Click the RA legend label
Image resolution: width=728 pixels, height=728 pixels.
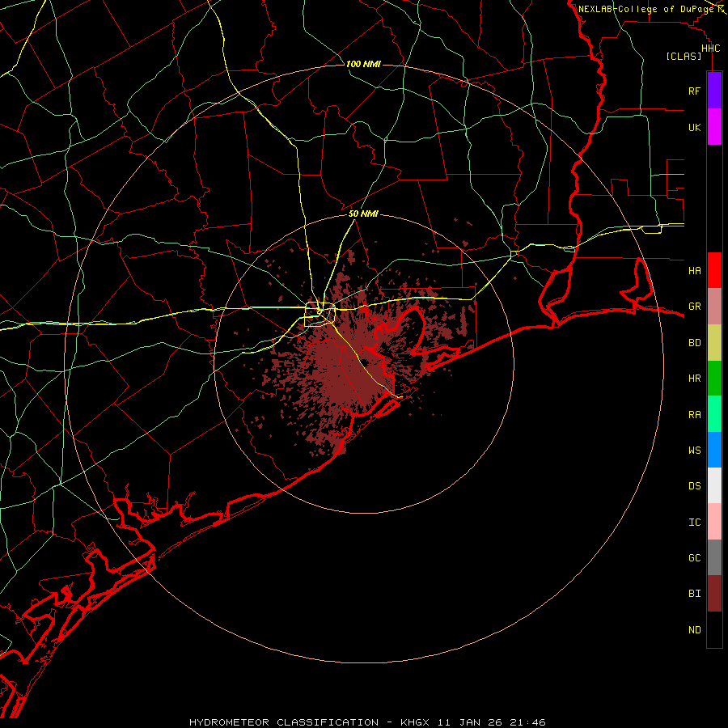(694, 414)
